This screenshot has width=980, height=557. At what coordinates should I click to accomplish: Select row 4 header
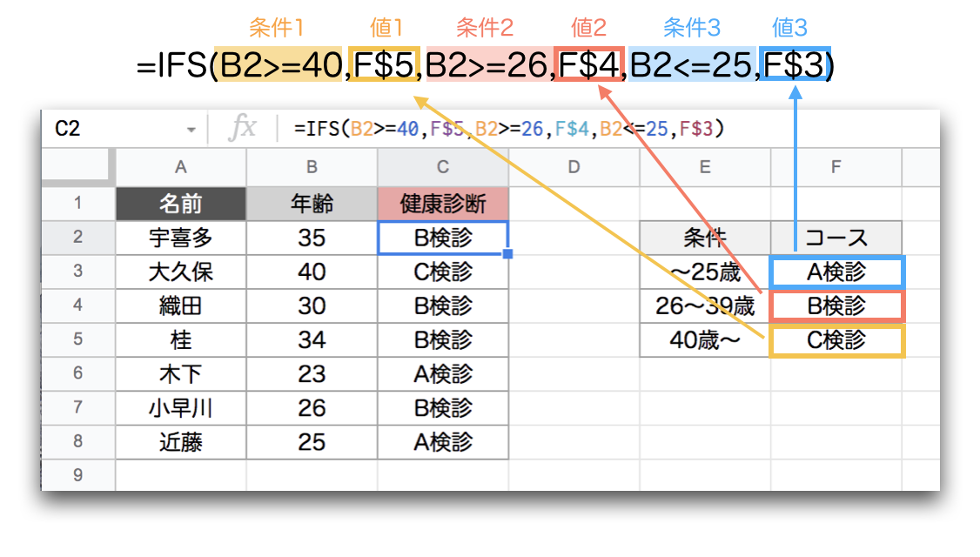point(78,305)
